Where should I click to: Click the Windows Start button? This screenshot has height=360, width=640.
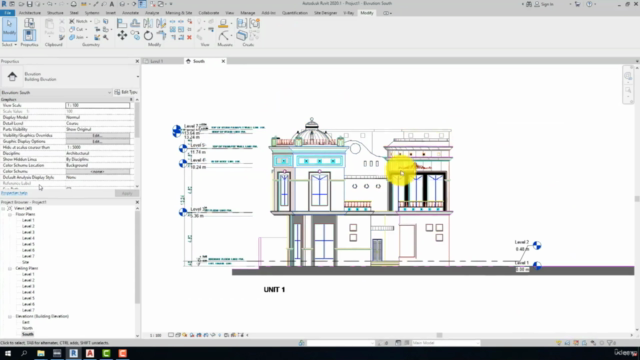pos(8,353)
